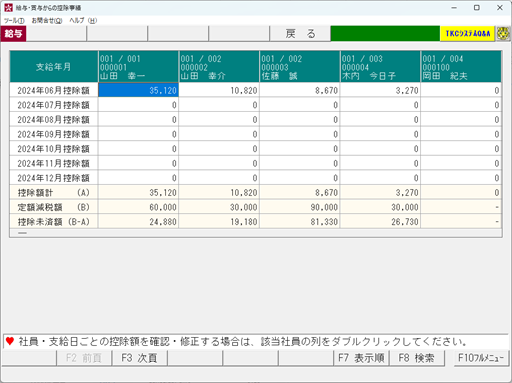
Task: Open the ツール(T) menu
Action: pyautogui.click(x=14, y=21)
